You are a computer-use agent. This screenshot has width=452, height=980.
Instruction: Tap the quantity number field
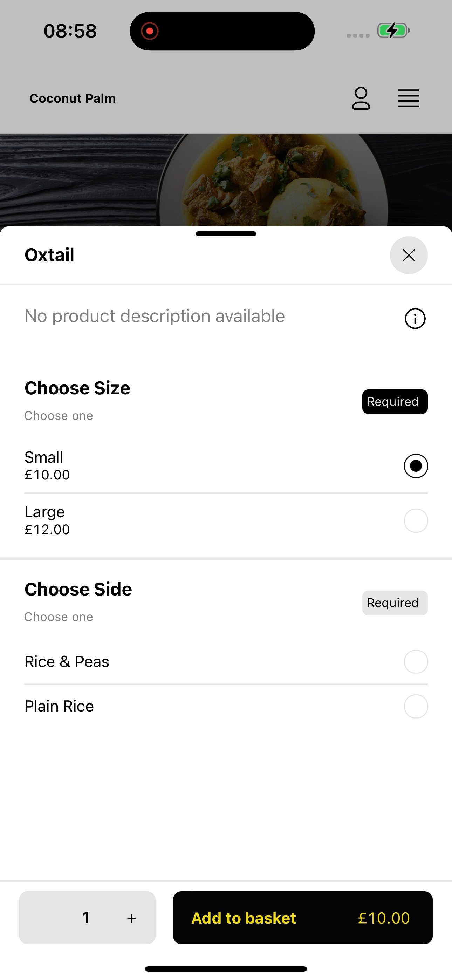[86, 918]
